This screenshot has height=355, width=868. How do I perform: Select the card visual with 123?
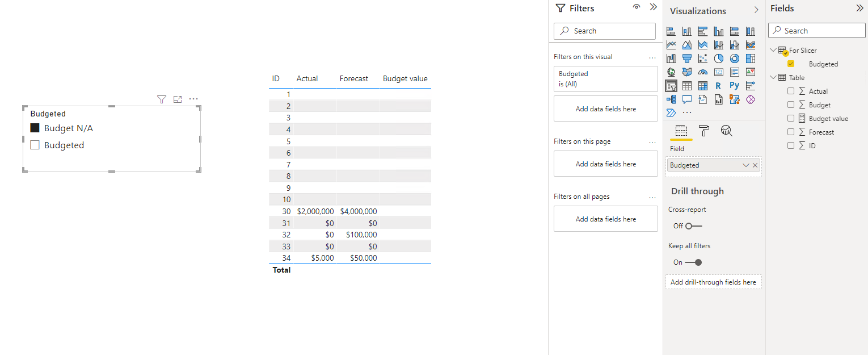point(719,72)
